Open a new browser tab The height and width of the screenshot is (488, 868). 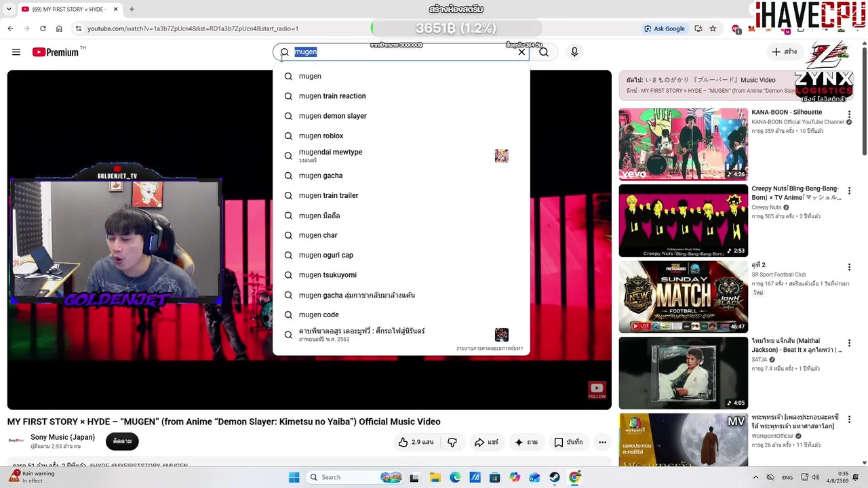pos(132,9)
